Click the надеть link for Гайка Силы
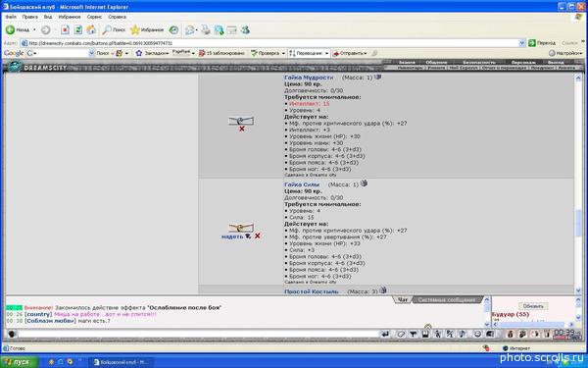 point(232,237)
